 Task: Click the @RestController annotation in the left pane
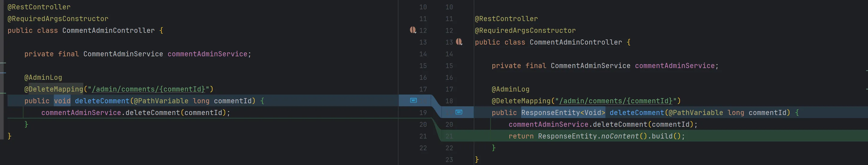(x=39, y=7)
